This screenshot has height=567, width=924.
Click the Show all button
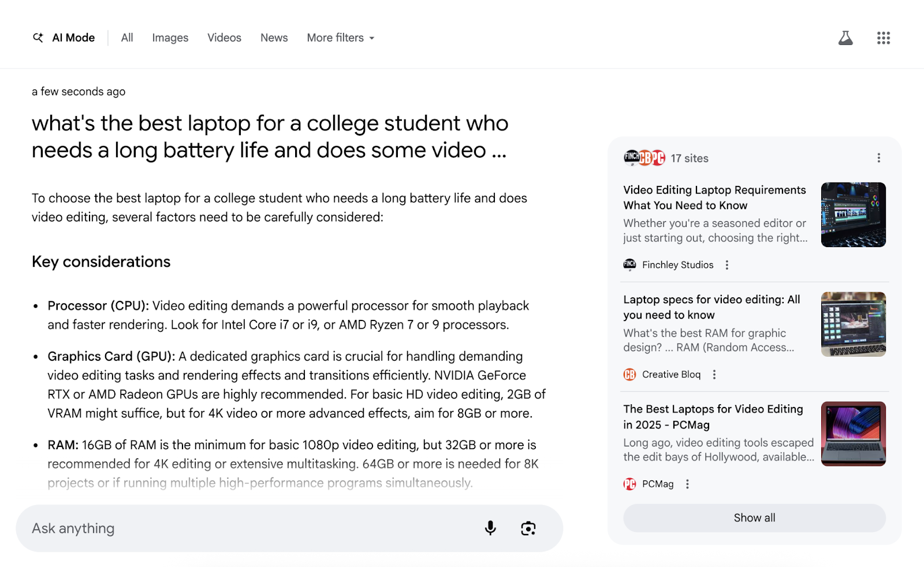pyautogui.click(x=754, y=517)
